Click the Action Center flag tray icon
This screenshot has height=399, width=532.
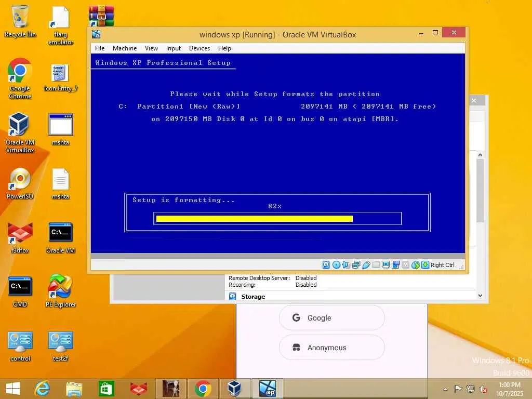tap(458, 389)
